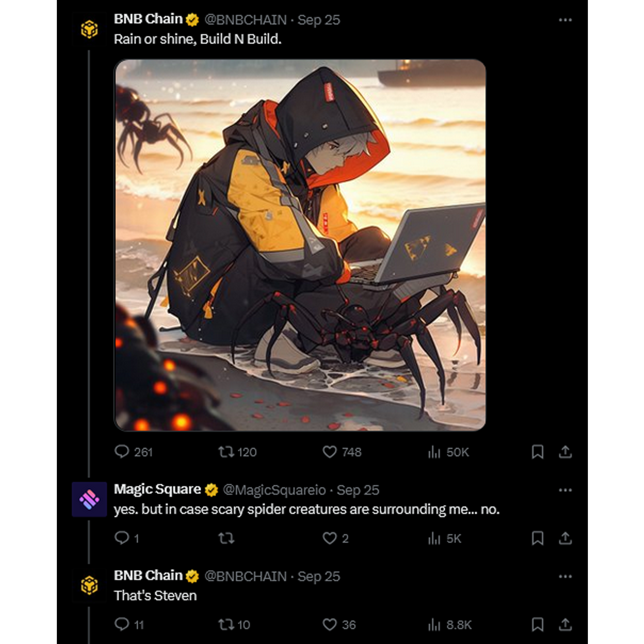Screen dimensions: 644x644
Task: Repost the Rain or shine post
Action: [x=226, y=452]
